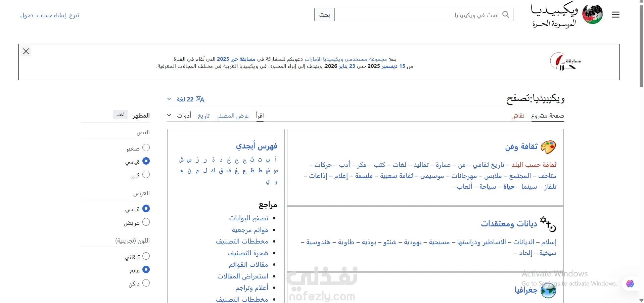
Task: Open مجموعة مستخدمي ويكيميديا الإمارات link
Action: [x=346, y=59]
